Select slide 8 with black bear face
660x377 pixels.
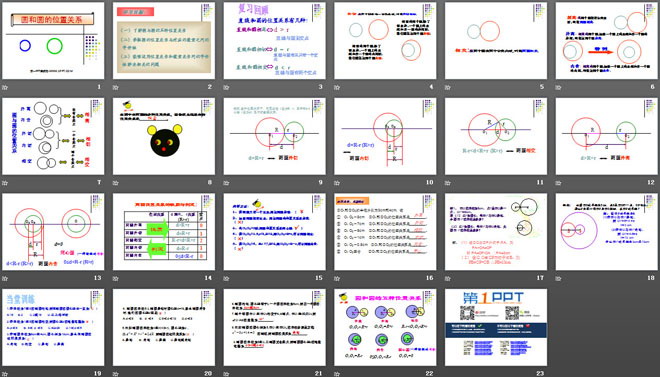point(164,136)
